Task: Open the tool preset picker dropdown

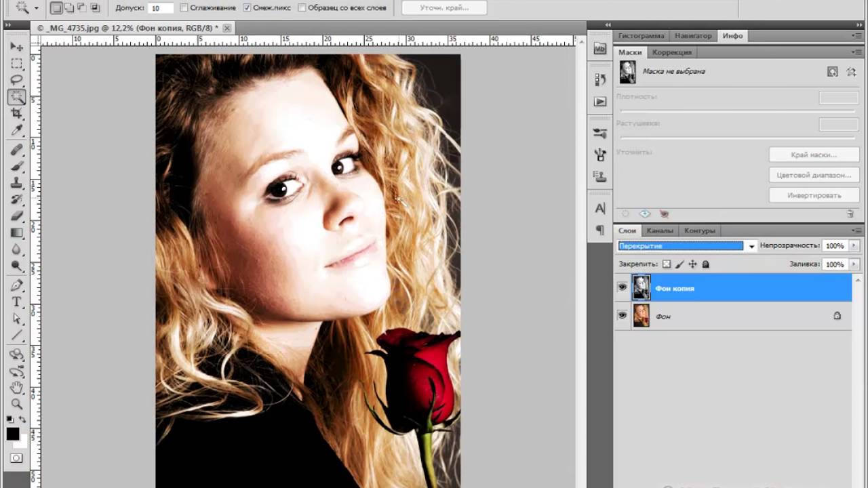Action: [36, 8]
